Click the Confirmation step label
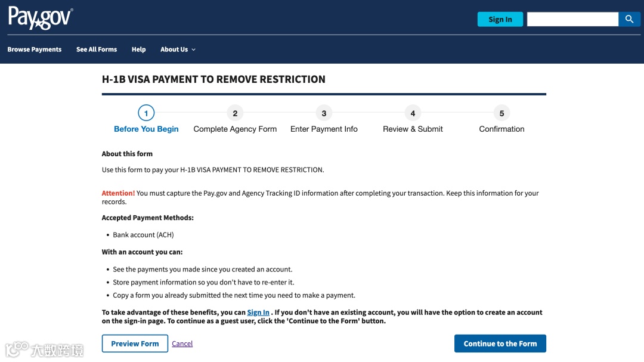 pyautogui.click(x=501, y=129)
